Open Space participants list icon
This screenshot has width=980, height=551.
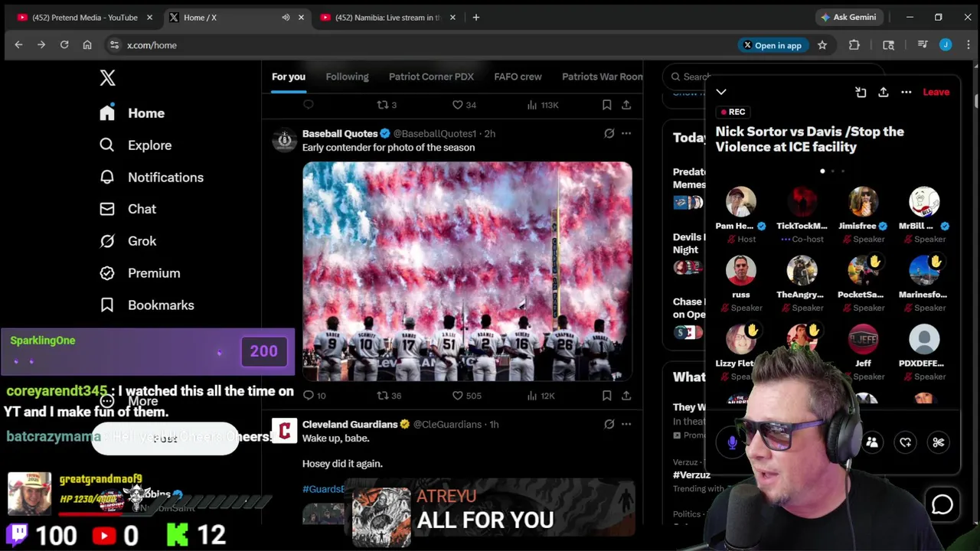[x=872, y=442]
